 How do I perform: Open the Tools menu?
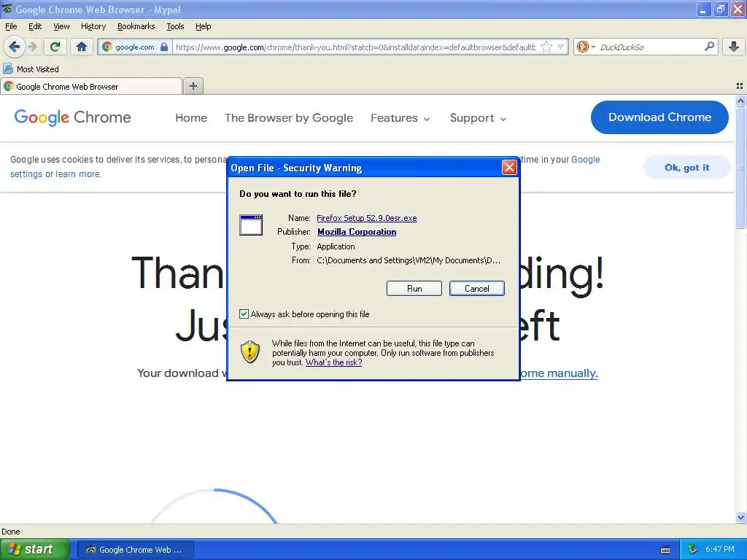[x=175, y=26]
